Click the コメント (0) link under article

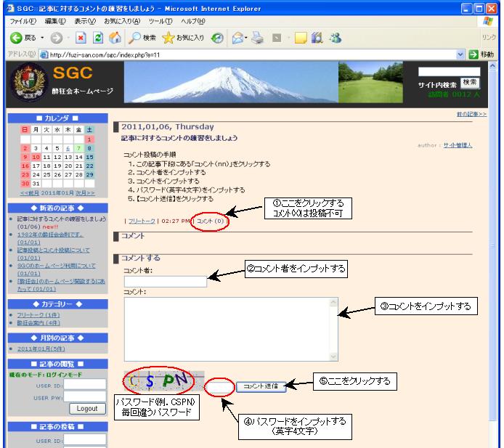pyautogui.click(x=211, y=220)
